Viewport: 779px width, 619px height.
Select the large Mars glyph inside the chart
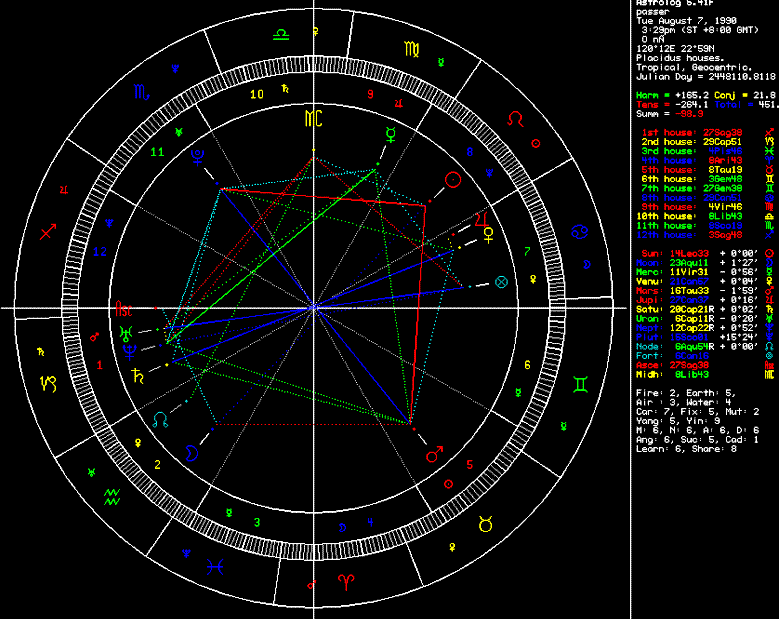[x=434, y=454]
